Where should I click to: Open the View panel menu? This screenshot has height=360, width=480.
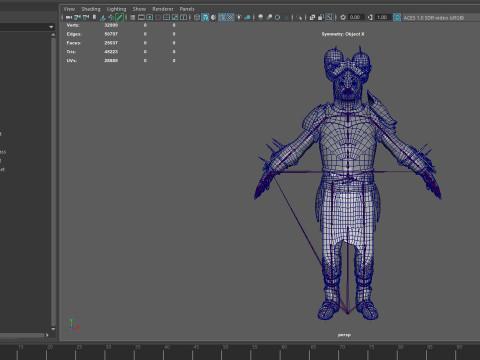[69, 9]
